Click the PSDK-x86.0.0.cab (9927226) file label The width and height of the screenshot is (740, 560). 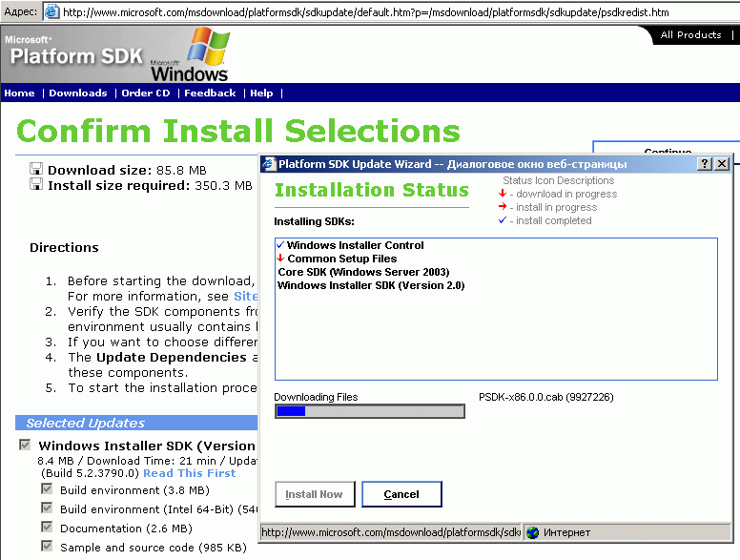tap(546, 397)
